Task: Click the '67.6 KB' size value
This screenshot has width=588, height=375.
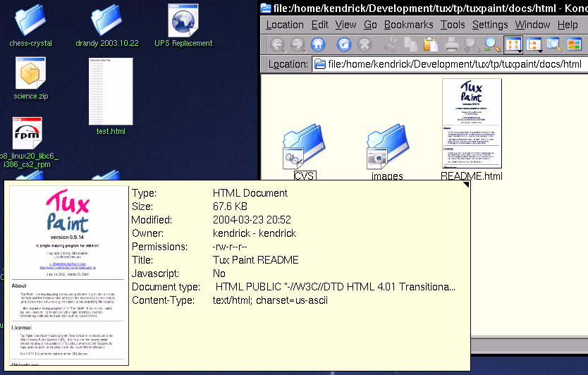Action: coord(230,207)
